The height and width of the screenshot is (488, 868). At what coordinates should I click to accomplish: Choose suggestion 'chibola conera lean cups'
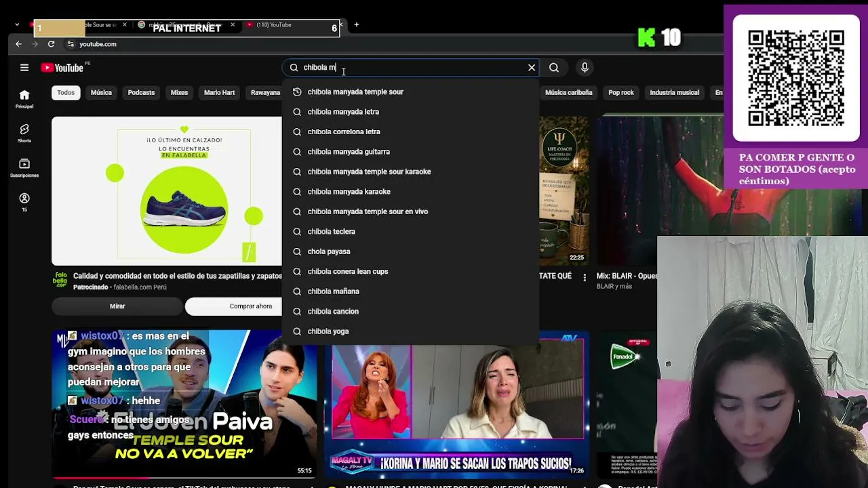[x=411, y=271]
